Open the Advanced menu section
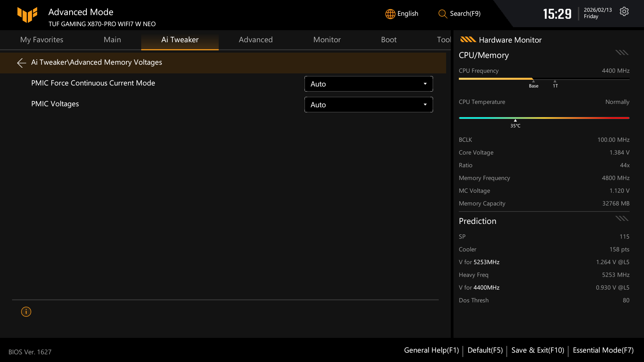644x362 pixels. point(256,40)
